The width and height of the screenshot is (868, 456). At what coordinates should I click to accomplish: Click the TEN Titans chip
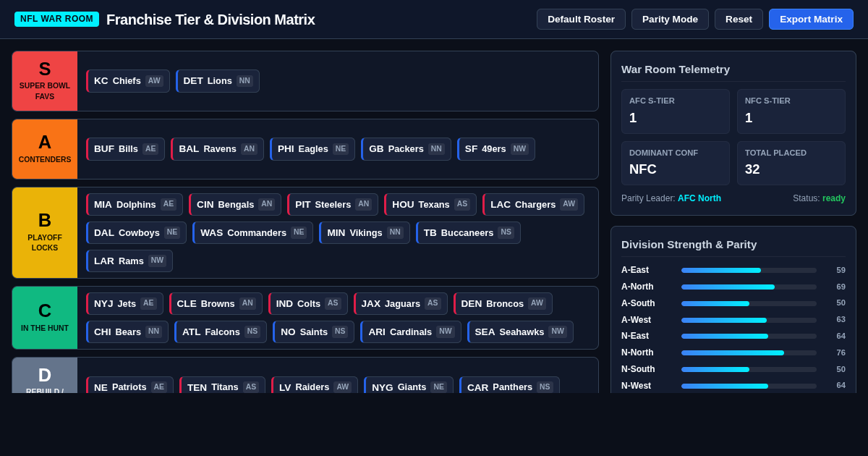[222, 387]
